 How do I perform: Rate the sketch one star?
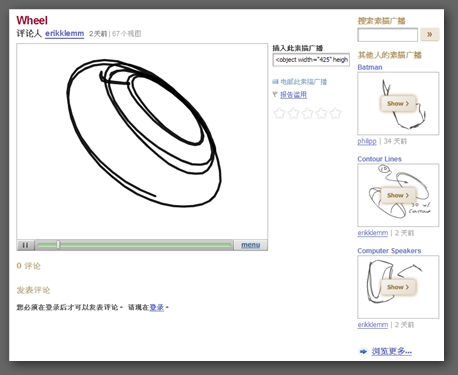(279, 113)
